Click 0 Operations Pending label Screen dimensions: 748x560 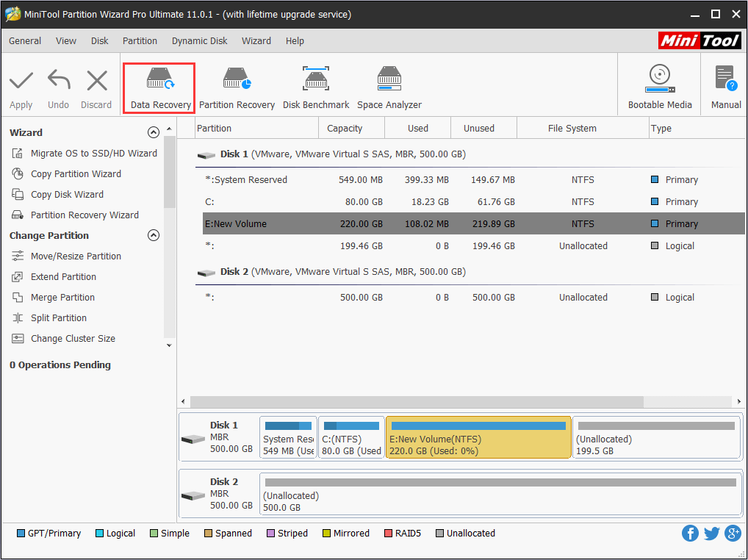60,365
